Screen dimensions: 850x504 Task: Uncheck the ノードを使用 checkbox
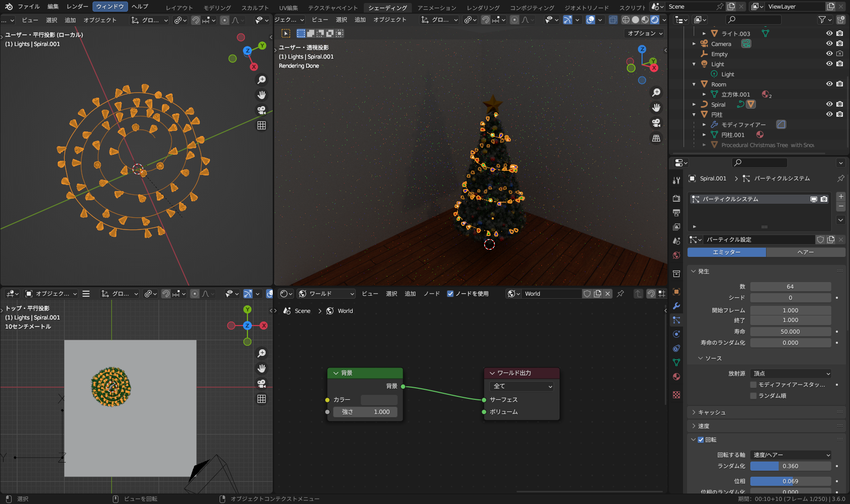click(x=450, y=294)
